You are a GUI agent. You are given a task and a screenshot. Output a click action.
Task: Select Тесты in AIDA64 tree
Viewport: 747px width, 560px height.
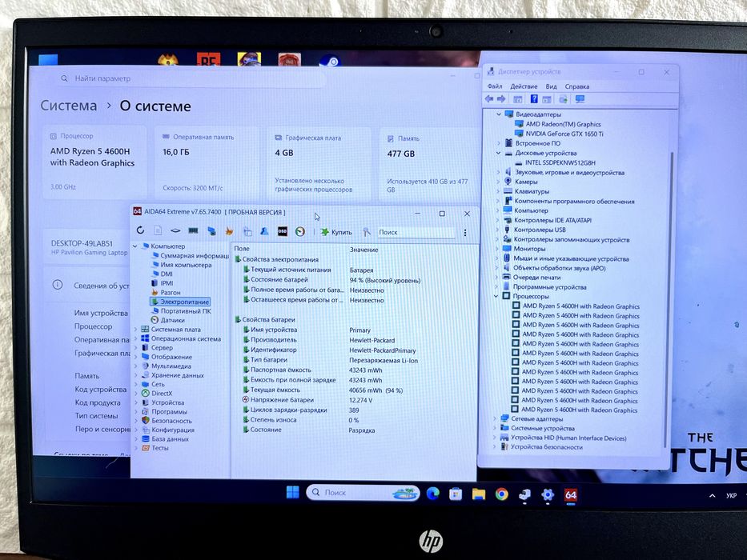pos(155,448)
